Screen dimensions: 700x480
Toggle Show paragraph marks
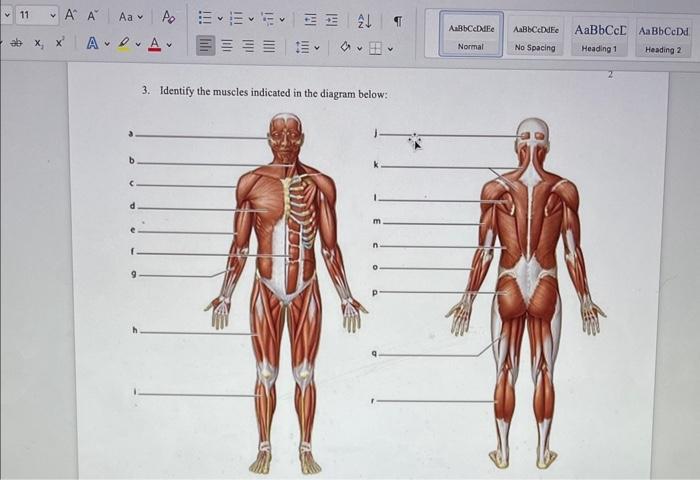click(398, 21)
